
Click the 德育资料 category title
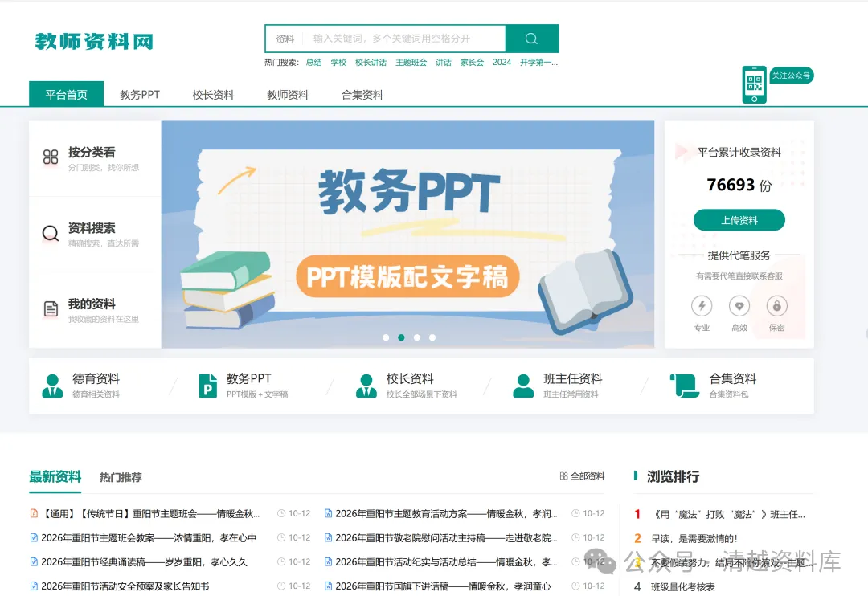click(x=96, y=378)
